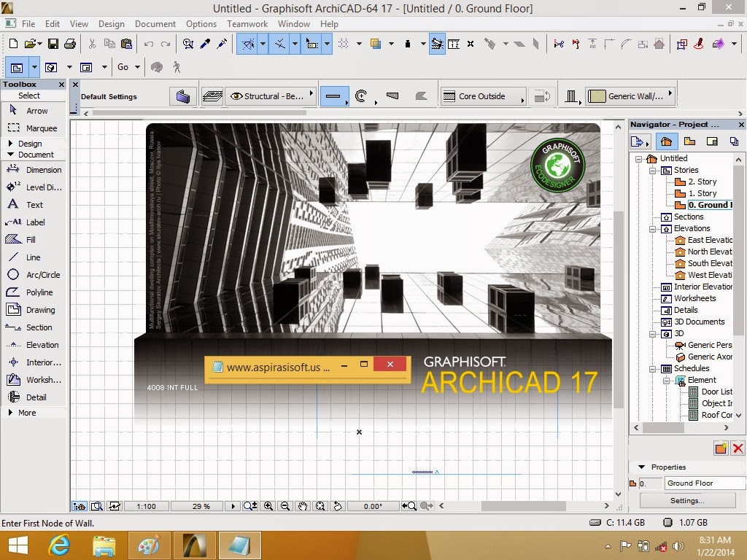747x560 pixels.
Task: Toggle the snap guides button
Action: pos(280,44)
